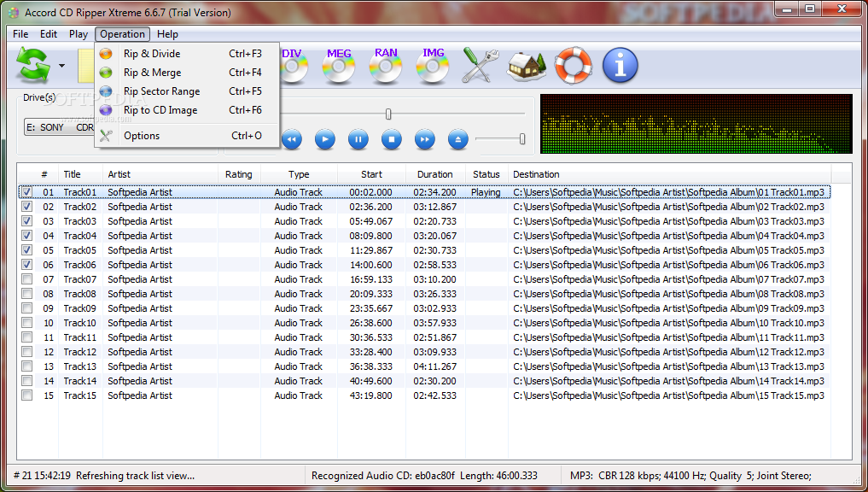Click the Rip to CD Image purple disc icon
Image resolution: width=868 pixels, height=492 pixels.
[106, 110]
